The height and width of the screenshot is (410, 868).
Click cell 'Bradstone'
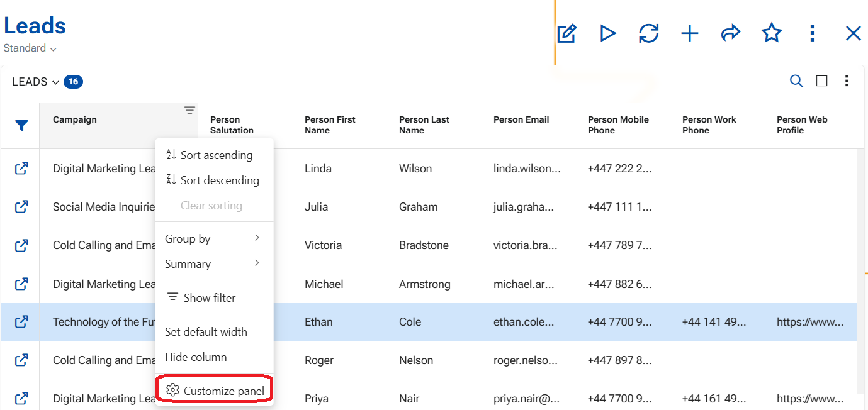[424, 245]
